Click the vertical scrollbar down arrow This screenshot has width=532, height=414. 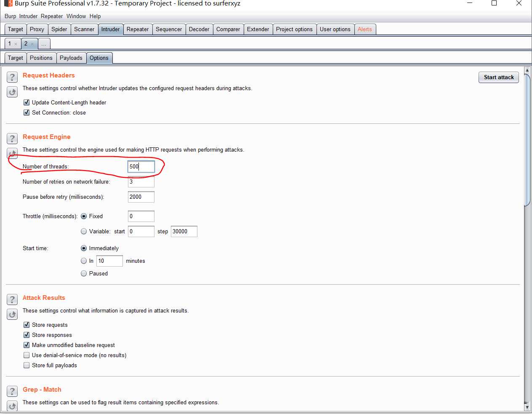pyautogui.click(x=527, y=407)
